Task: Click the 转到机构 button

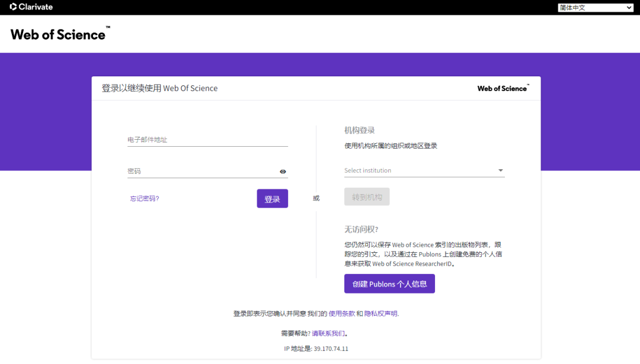Action: [367, 197]
